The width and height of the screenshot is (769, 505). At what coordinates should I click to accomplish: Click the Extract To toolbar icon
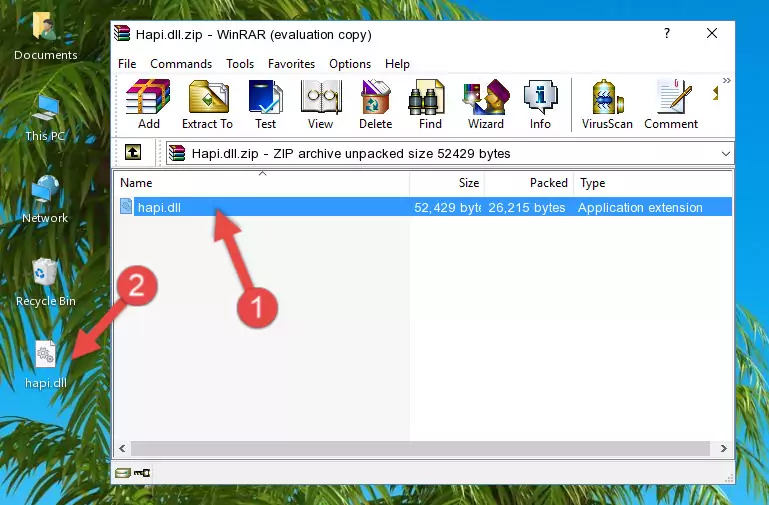(x=207, y=104)
